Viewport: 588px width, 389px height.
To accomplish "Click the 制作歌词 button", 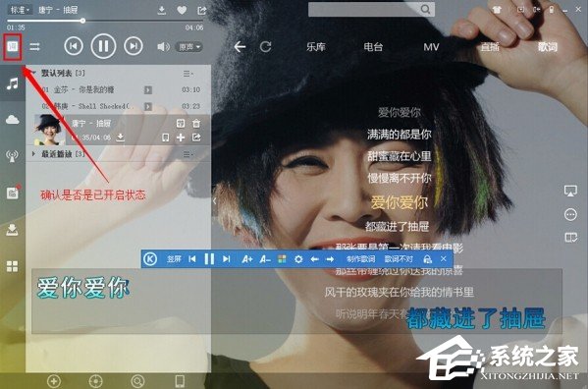I will point(360,258).
